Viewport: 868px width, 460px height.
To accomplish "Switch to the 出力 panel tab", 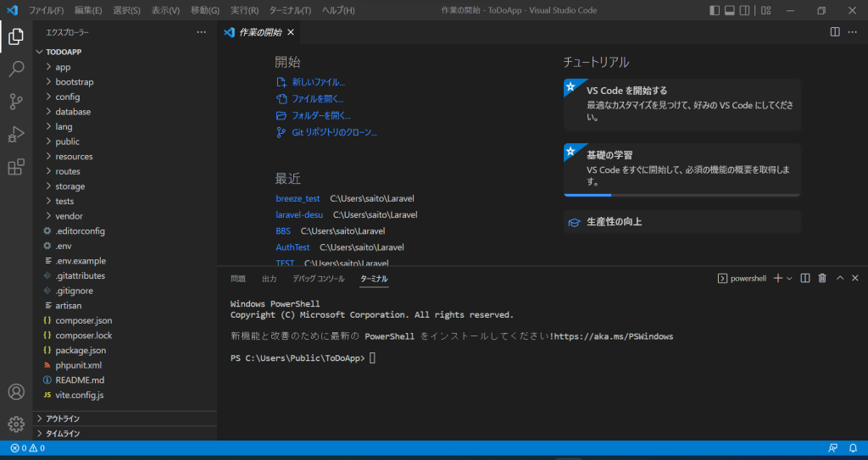I will 269,279.
